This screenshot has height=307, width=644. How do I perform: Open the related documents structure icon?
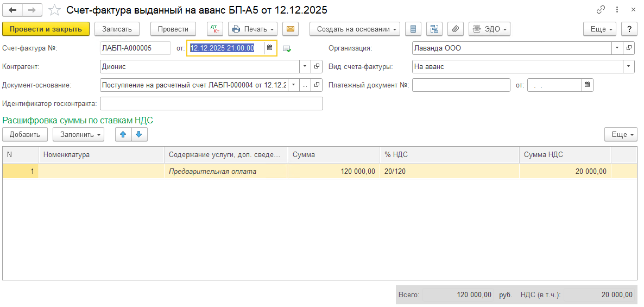pos(434,29)
